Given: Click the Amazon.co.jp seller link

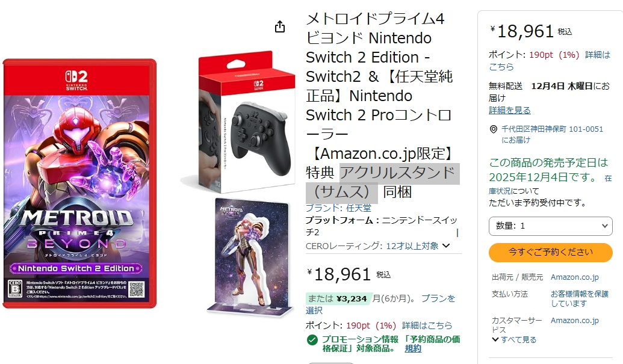Looking at the screenshot, I should (x=574, y=277).
